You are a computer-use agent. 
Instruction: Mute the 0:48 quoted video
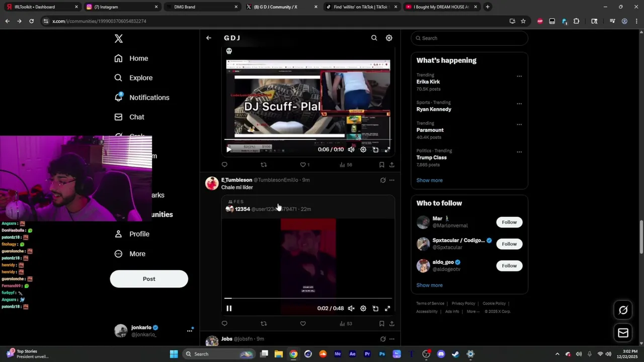[351, 308]
